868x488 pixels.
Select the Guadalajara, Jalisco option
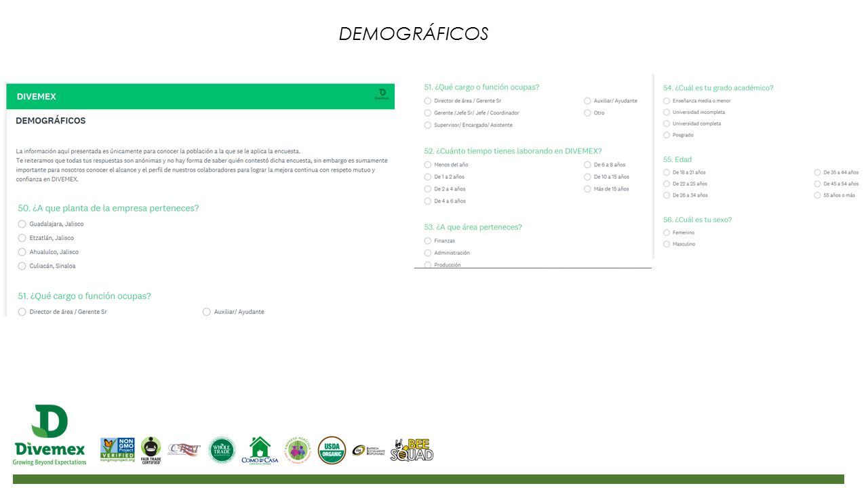coord(22,224)
